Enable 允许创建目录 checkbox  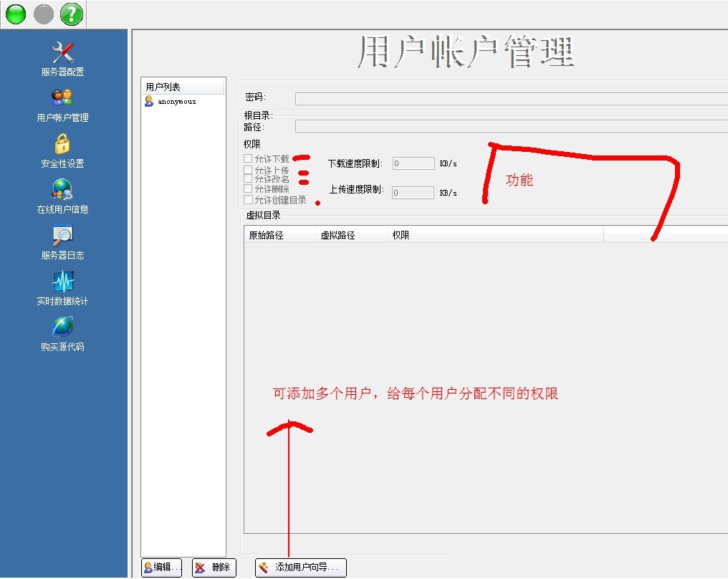[248, 200]
